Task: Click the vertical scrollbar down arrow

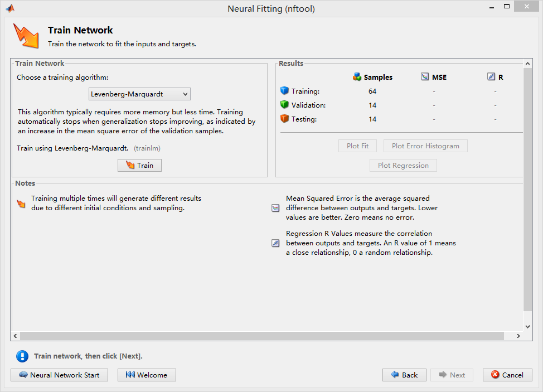Action: pos(527,327)
